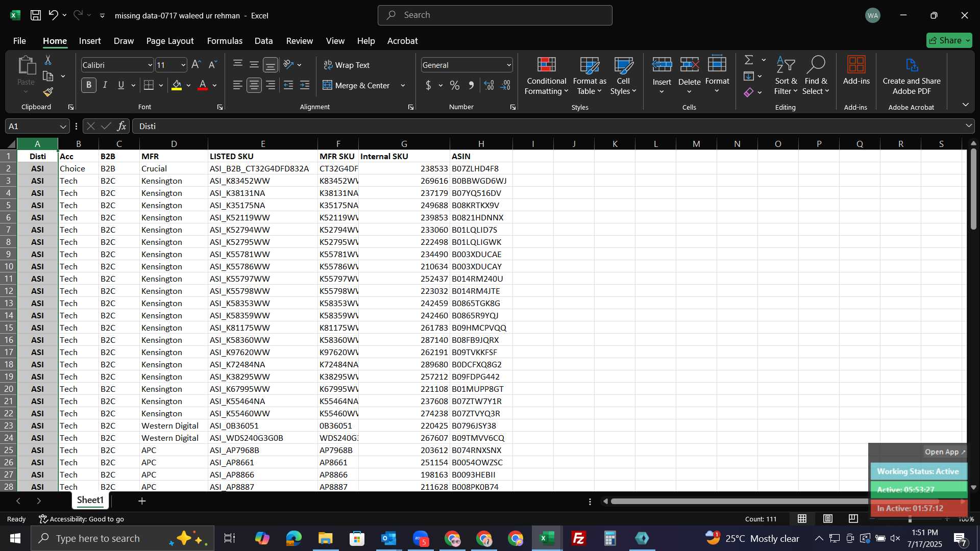Image resolution: width=980 pixels, height=551 pixels.
Task: Select column header E
Action: tap(262, 144)
